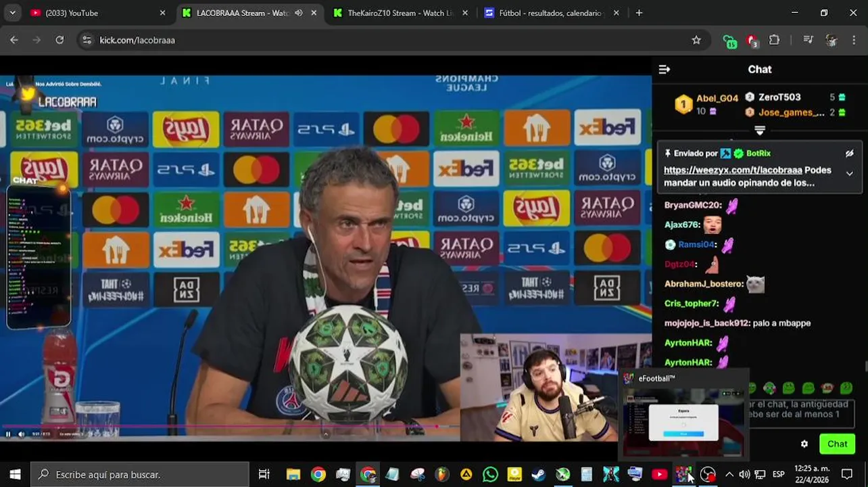
Task: Open a new browser tab
Action: point(639,13)
